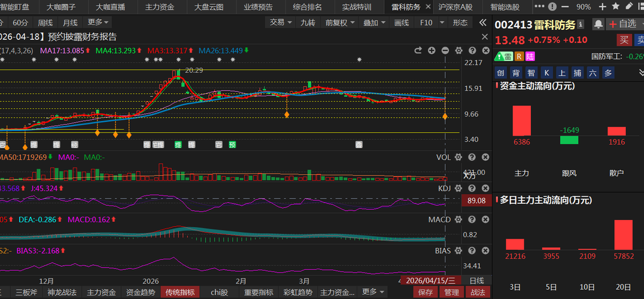Screen dimensions: 644x299
Task: Remove the KDJ indicator panel
Action: pyautogui.click(x=485, y=188)
